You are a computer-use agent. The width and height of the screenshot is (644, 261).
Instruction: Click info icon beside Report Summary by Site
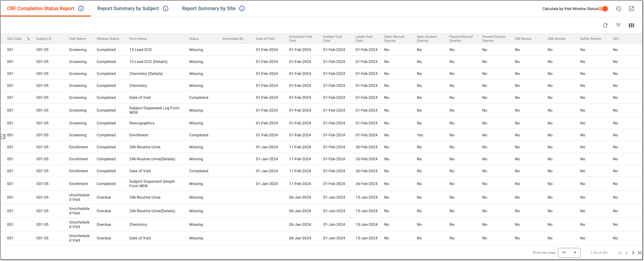point(242,8)
